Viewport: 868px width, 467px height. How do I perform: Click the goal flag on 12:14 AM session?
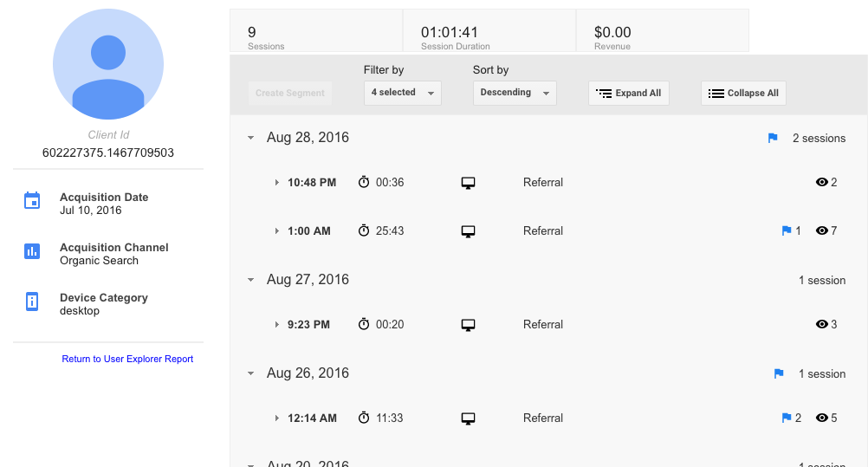pos(787,418)
